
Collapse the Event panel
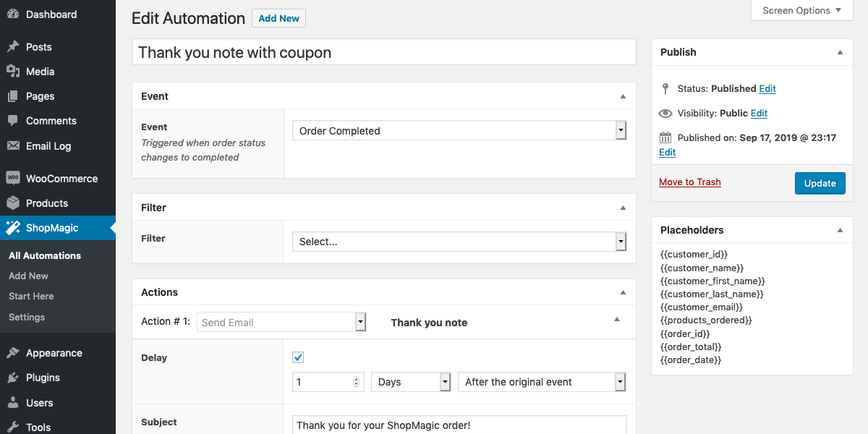point(623,96)
